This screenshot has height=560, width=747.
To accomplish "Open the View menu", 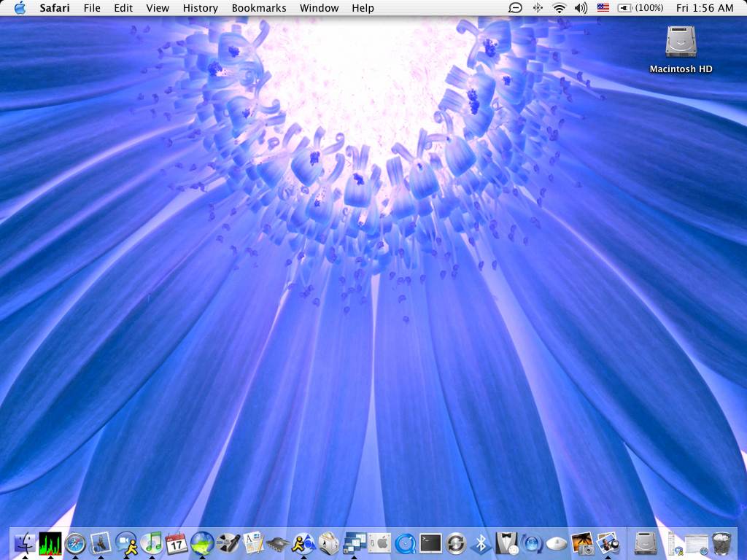I will [x=158, y=8].
